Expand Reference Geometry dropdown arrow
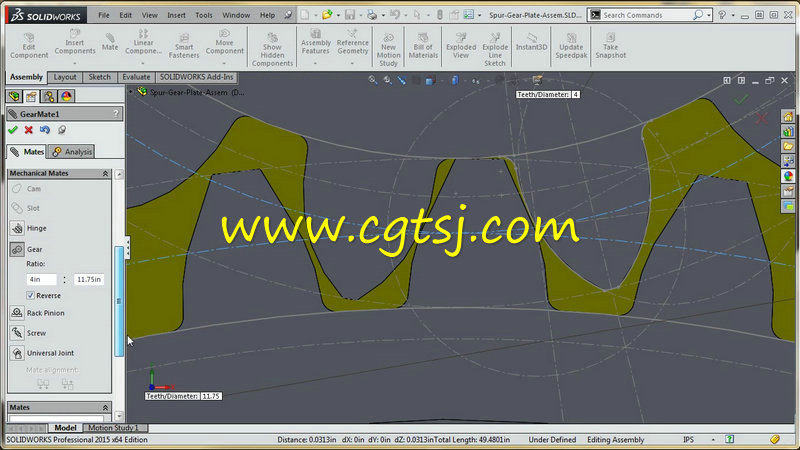Viewport: 800px width, 450px height. point(352,64)
